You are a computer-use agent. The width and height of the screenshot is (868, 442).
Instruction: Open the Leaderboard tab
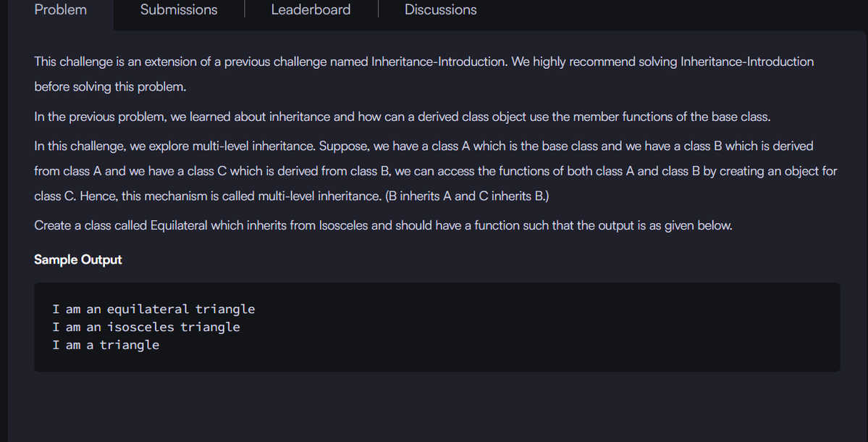click(x=311, y=9)
